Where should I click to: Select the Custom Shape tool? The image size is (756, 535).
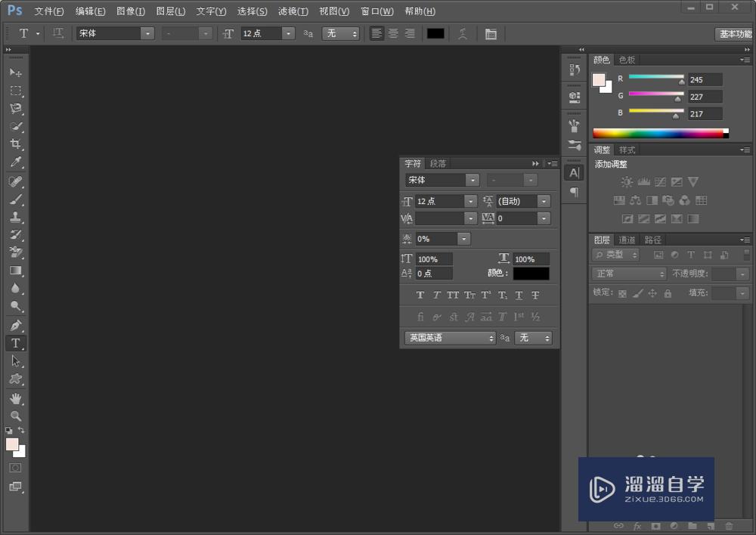point(15,379)
